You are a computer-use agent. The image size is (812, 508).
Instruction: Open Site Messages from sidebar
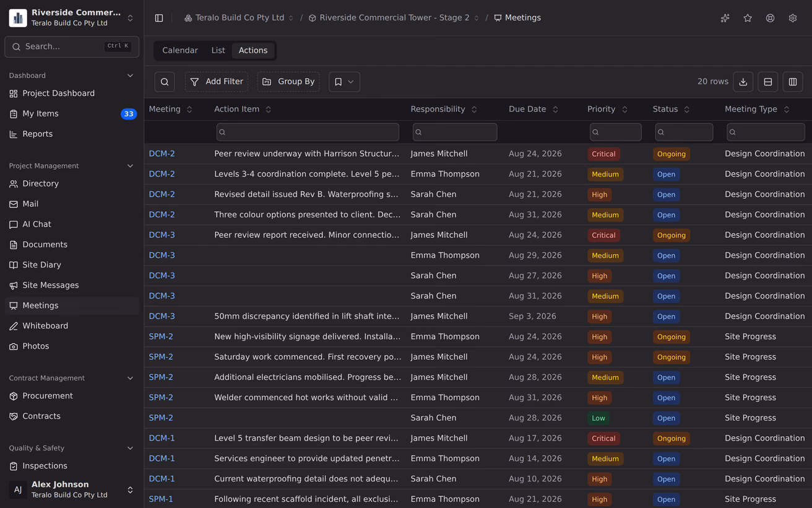click(x=72, y=286)
